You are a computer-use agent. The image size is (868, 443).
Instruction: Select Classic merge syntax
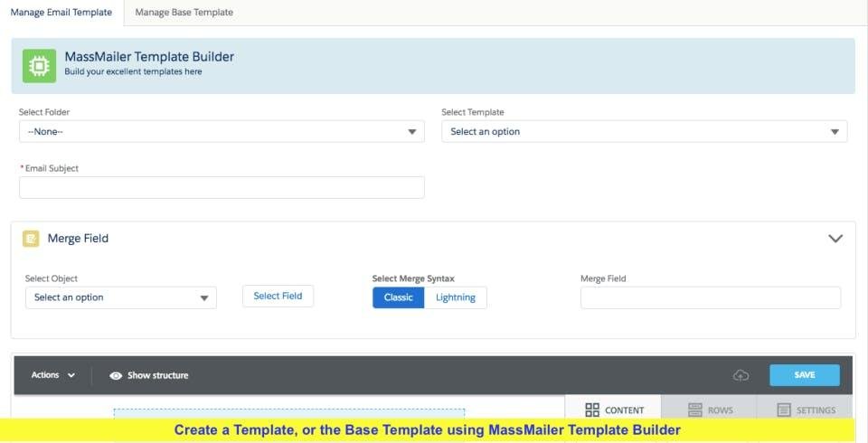pyautogui.click(x=398, y=297)
